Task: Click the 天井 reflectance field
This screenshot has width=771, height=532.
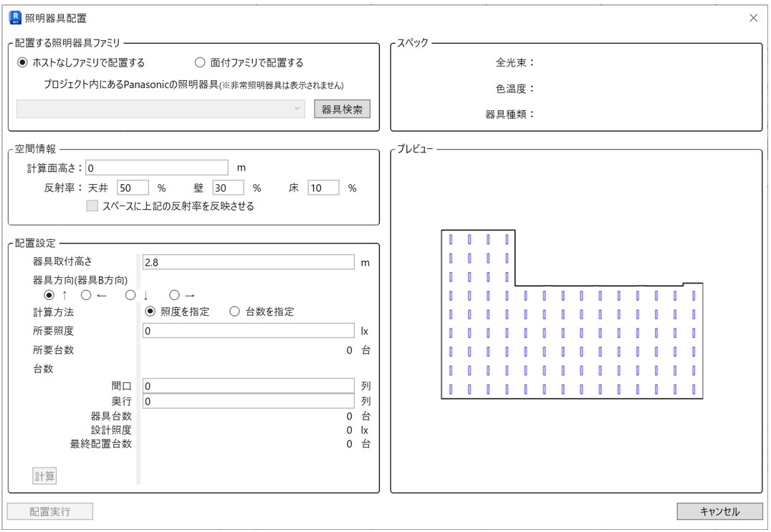Action: 133,188
